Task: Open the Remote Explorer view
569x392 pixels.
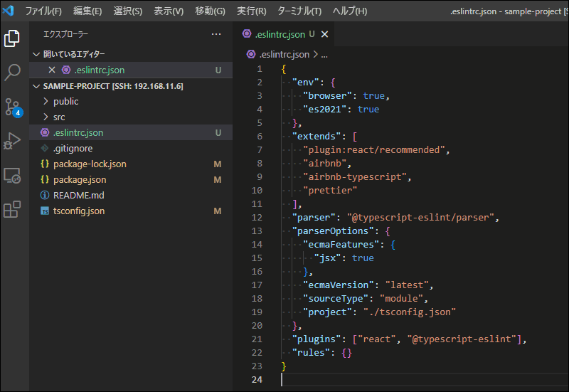Action: (x=12, y=176)
